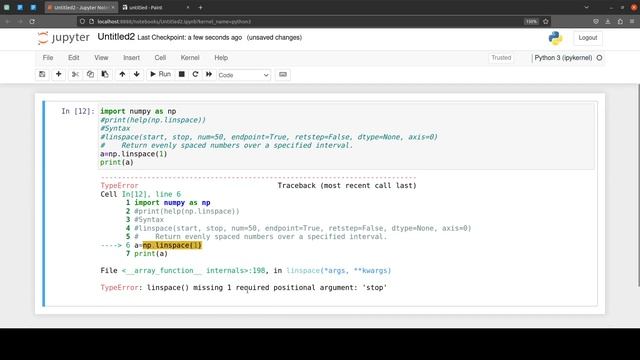
Task: Run the selected cell
Action: click(x=160, y=74)
